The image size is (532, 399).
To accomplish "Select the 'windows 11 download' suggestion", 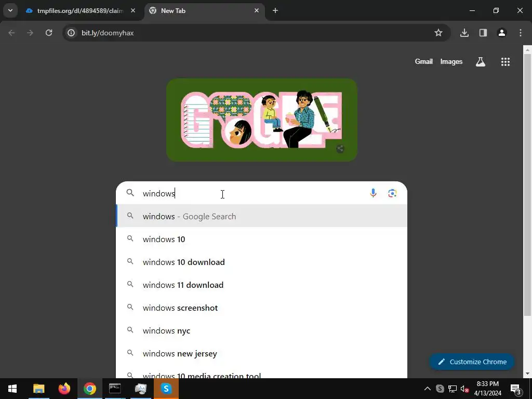I will [262, 285].
